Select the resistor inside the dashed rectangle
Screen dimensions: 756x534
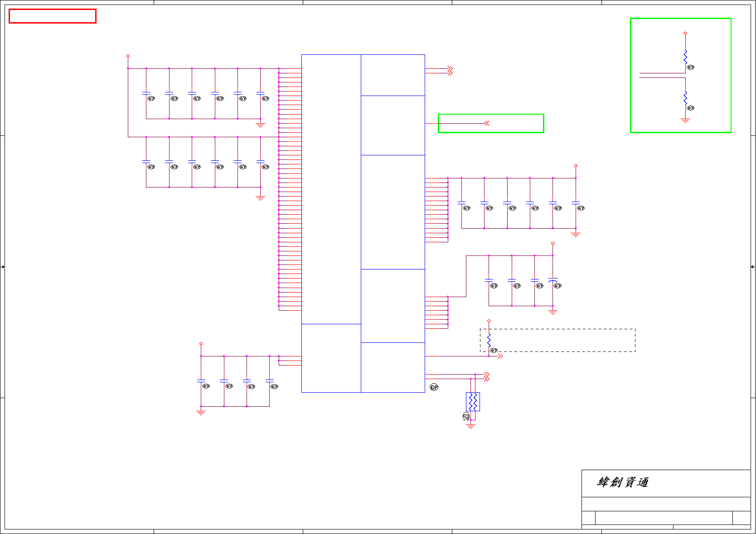489,341
